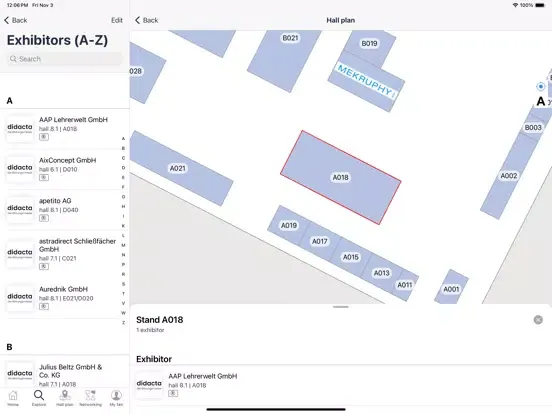Screen dimensions: 552x414
Task: Jump to letter W in index
Action: coord(123,313)
